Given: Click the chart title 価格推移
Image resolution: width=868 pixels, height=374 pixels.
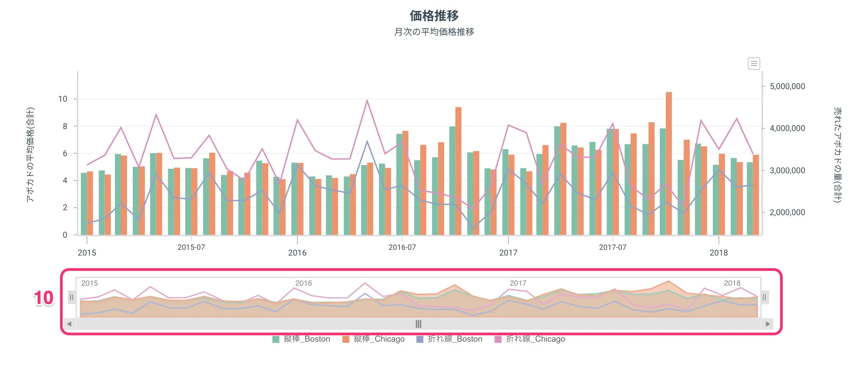Looking at the screenshot, I should point(434,16).
